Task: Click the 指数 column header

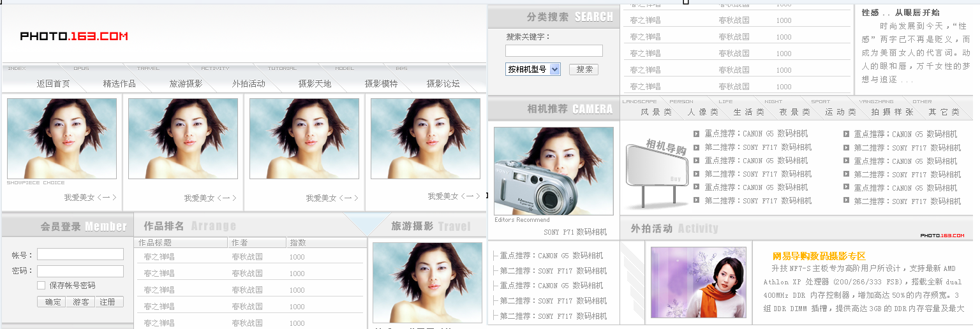Action: click(298, 243)
